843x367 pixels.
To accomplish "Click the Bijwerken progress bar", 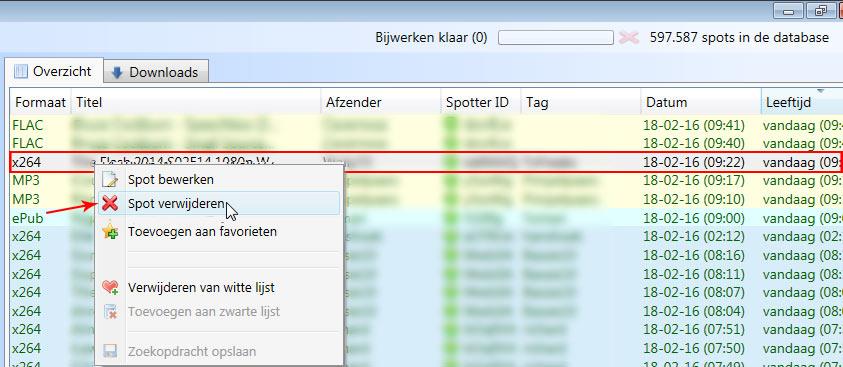I will point(555,38).
